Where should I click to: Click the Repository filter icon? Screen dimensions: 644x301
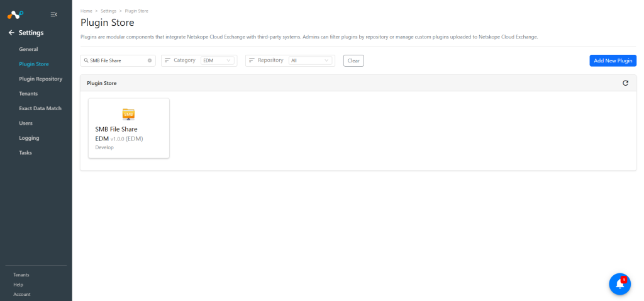[x=252, y=60]
